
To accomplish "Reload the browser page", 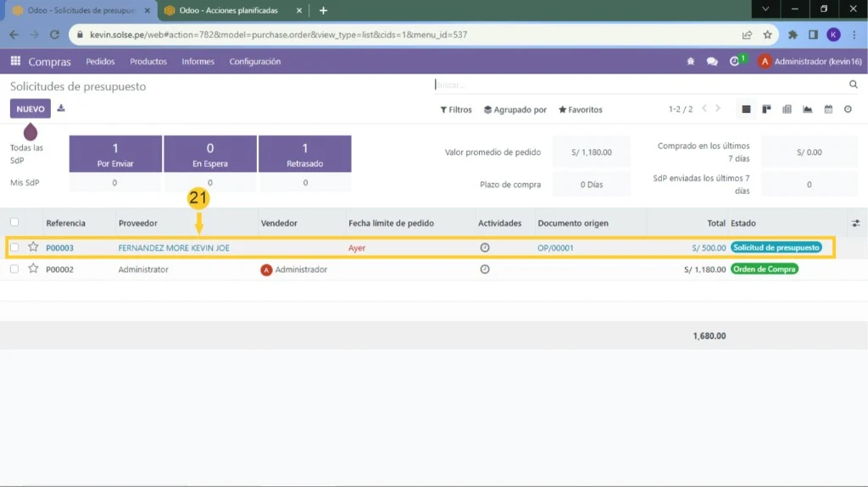I will 54,35.
